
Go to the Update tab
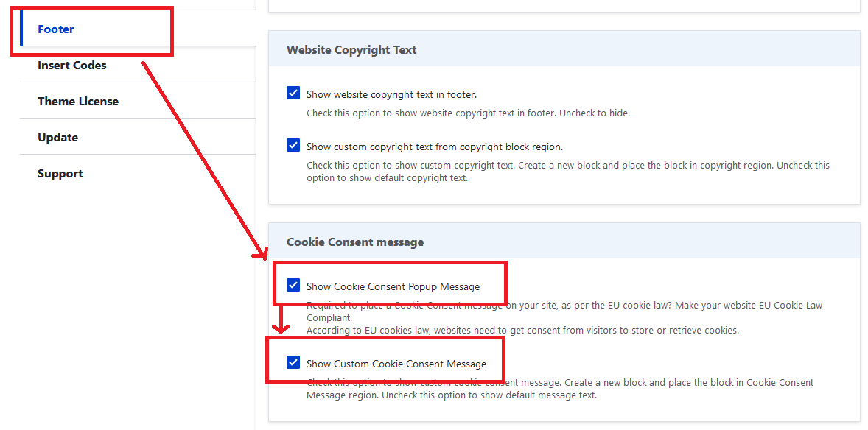point(58,138)
